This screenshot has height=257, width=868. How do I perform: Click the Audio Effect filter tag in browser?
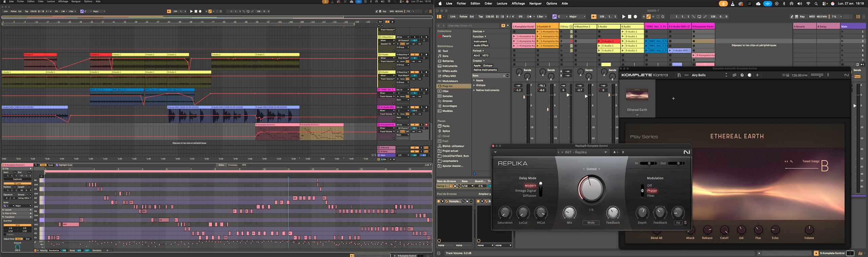(481, 45)
